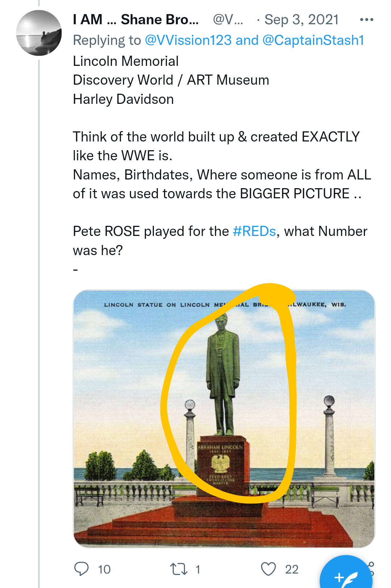Open the author's profile avatar

pos(39,33)
